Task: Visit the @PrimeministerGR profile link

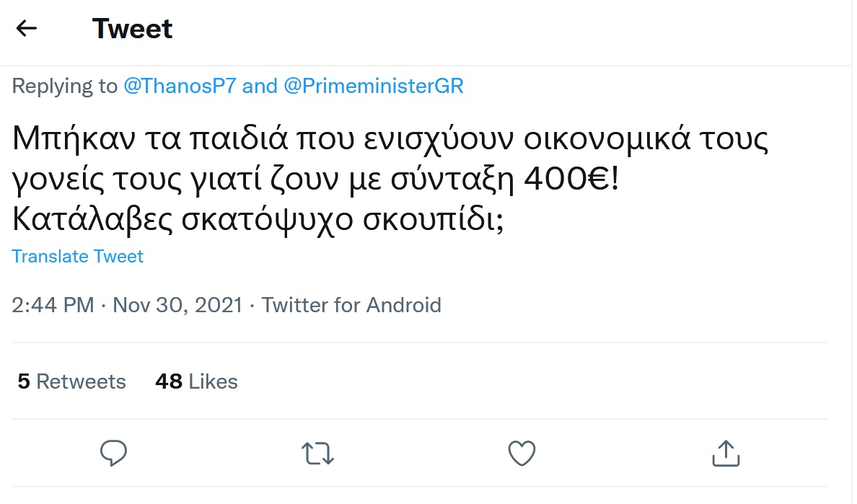Action: pyautogui.click(x=374, y=87)
